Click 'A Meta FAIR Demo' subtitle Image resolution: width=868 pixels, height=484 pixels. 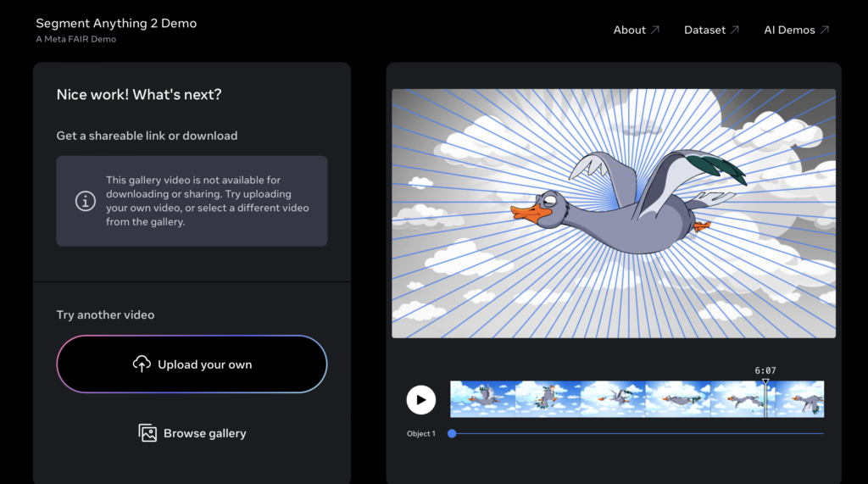pyautogui.click(x=75, y=39)
